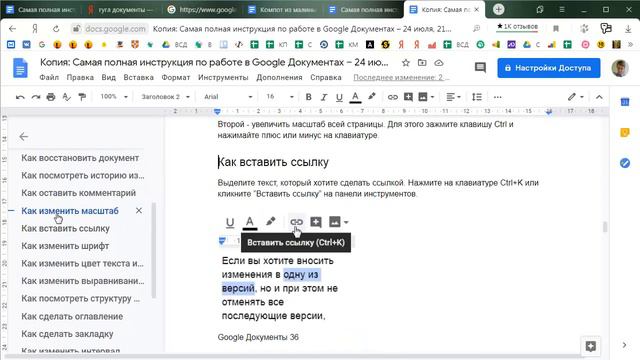Place cursor in heading Как вставить ссылку

coord(273,162)
